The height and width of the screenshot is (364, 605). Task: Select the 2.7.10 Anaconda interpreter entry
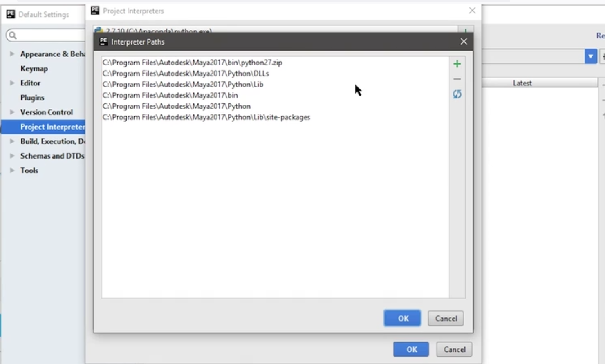point(275,30)
